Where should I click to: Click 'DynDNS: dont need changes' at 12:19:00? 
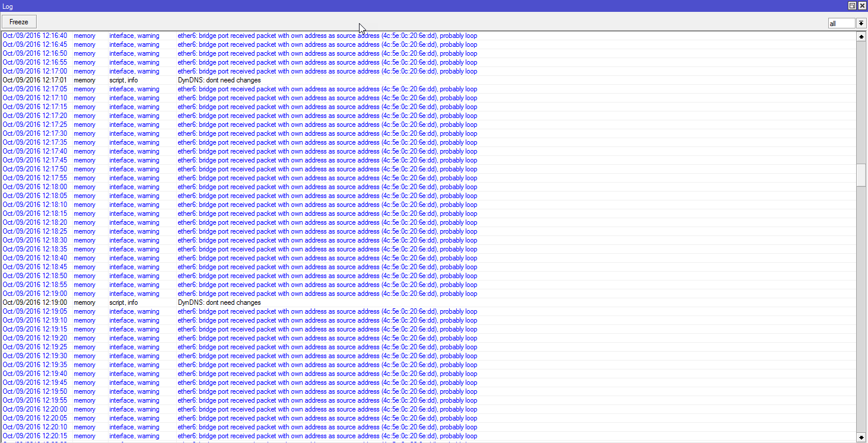point(220,302)
